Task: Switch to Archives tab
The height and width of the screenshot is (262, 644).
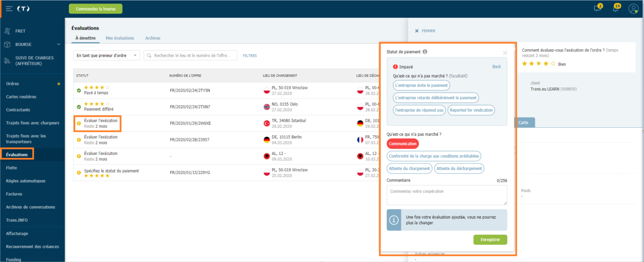Action: pyautogui.click(x=153, y=38)
